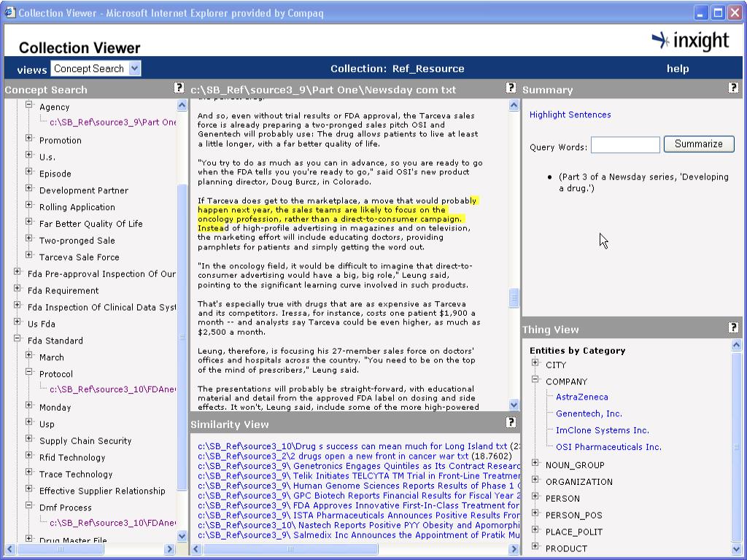Expand the Development Partner node

29,188
